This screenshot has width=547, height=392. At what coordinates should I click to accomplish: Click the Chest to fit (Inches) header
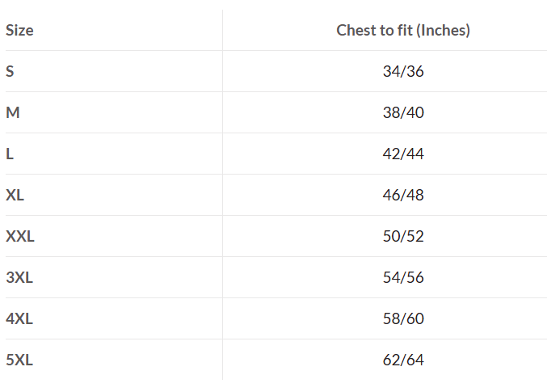403,31
